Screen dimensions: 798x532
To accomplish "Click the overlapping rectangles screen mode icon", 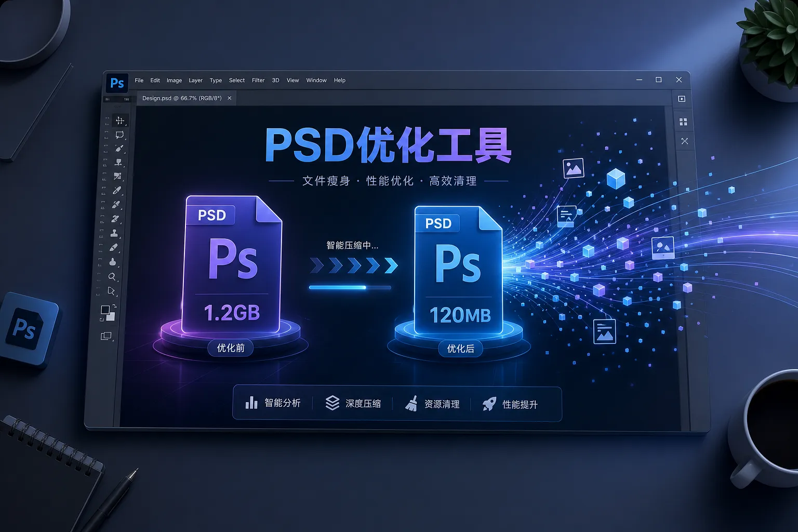I will tap(106, 336).
